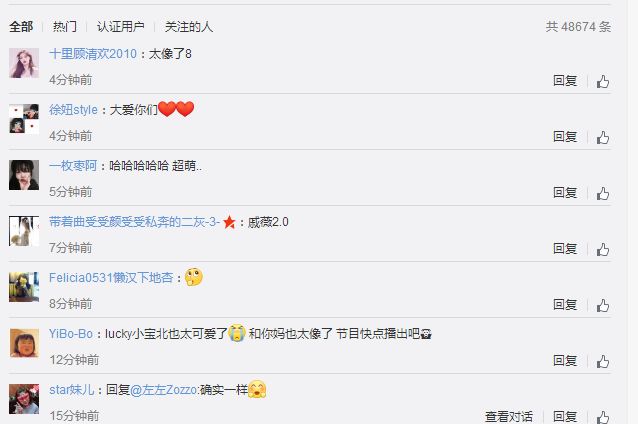Viewport: 638px width, 424px height.
Task: View Felicia0531懒汉下地杏's avatar
Action: click(24, 287)
